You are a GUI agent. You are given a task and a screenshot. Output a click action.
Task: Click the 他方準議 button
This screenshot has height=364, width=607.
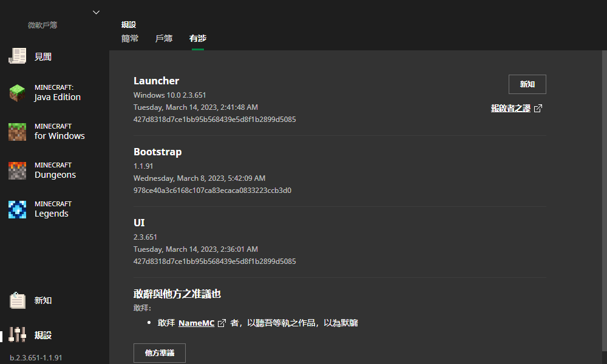tap(160, 353)
